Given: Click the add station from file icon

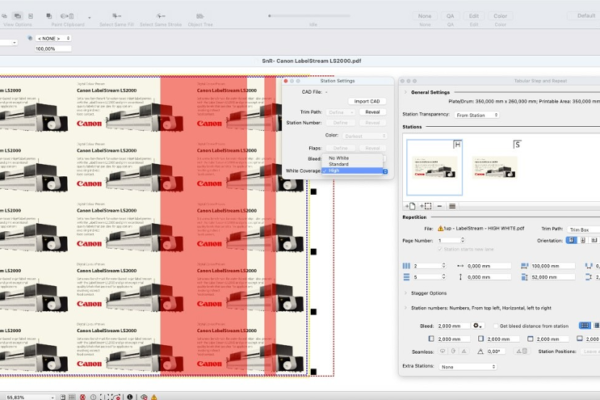Looking at the screenshot, I should coord(410,205).
